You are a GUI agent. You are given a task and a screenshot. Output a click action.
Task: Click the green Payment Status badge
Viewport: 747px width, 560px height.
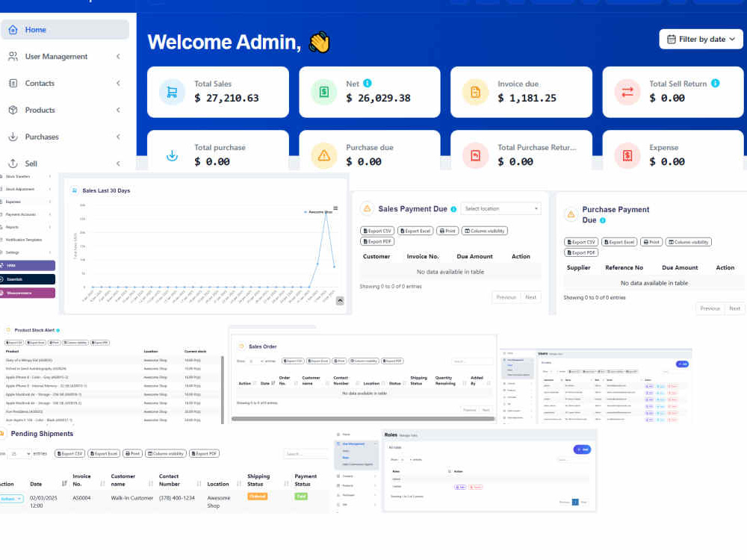click(x=301, y=497)
